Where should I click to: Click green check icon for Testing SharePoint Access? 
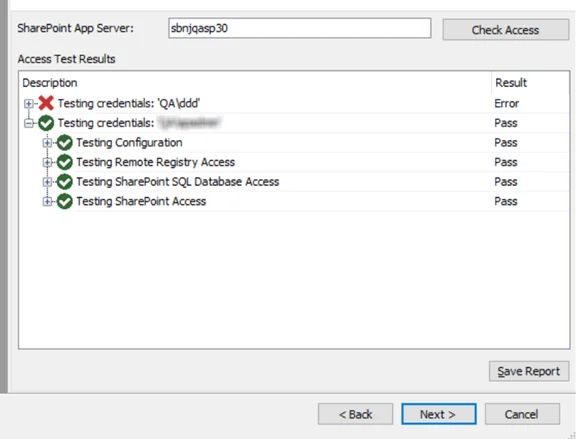pos(65,201)
